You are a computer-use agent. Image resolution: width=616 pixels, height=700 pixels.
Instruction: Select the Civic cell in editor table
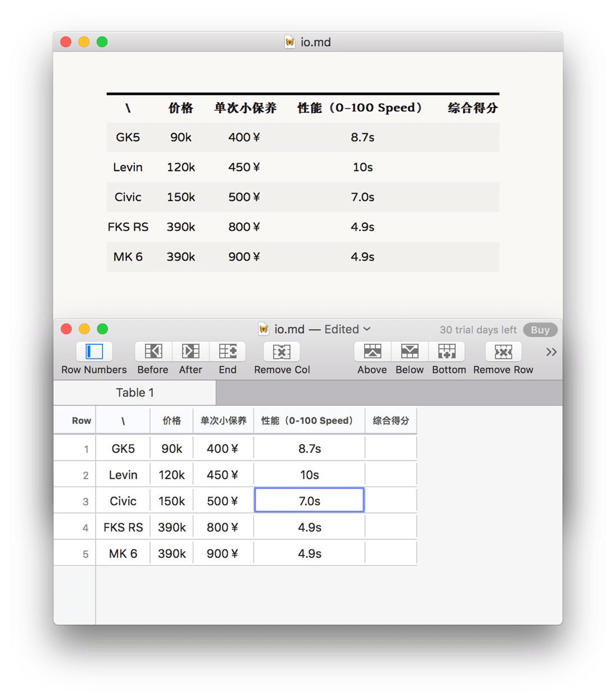(123, 501)
